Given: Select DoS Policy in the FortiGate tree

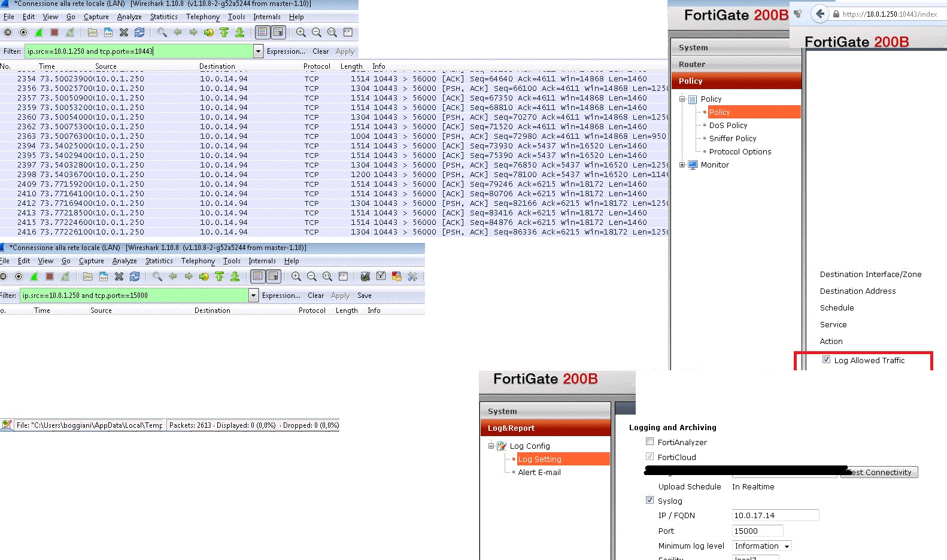Looking at the screenshot, I should [x=728, y=125].
